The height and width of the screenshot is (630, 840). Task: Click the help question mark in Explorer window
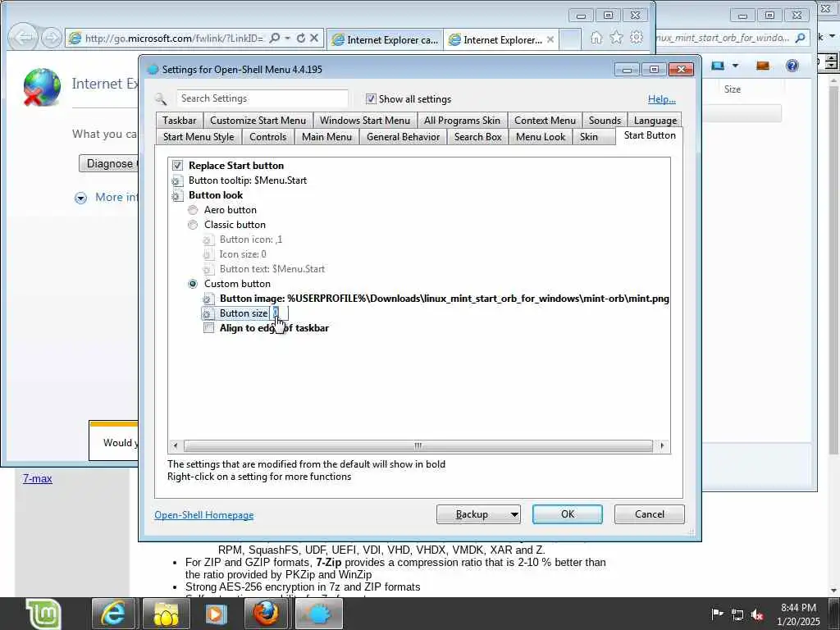coord(792,66)
